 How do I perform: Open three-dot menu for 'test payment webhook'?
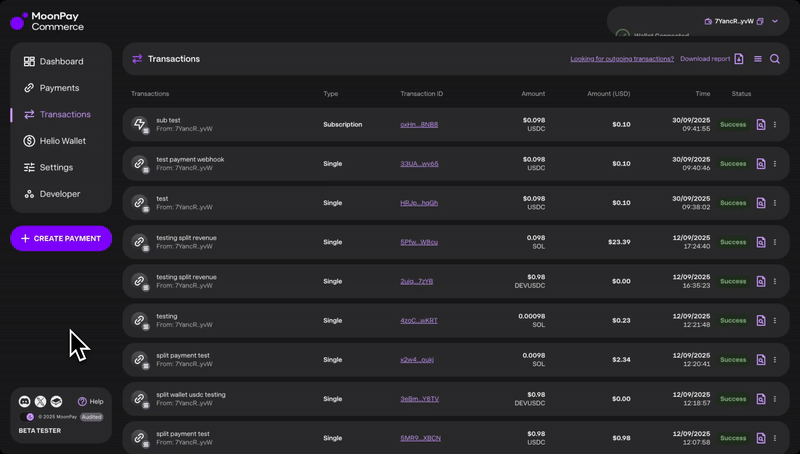(x=775, y=164)
